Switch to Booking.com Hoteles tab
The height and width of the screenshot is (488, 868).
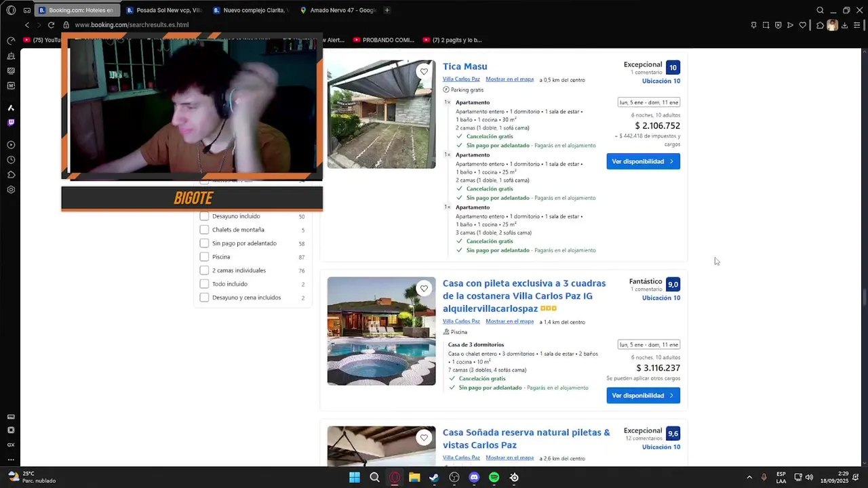[77, 10]
